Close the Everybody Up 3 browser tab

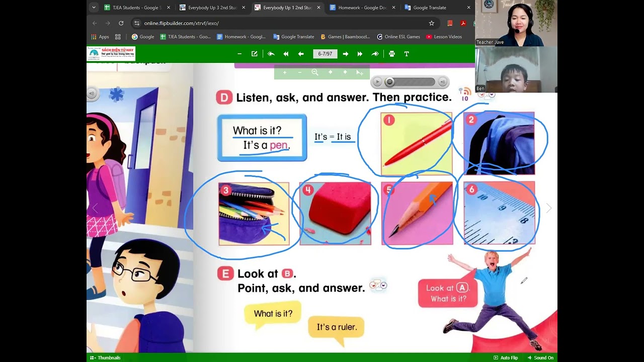244,8
